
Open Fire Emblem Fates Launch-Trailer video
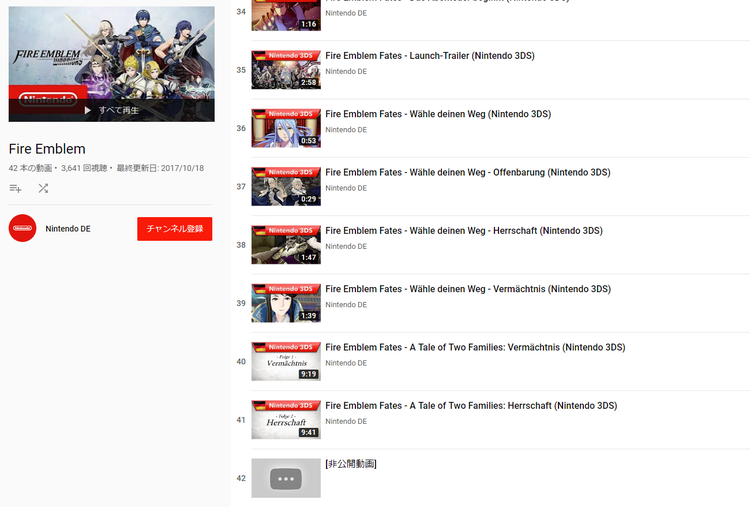pyautogui.click(x=430, y=55)
